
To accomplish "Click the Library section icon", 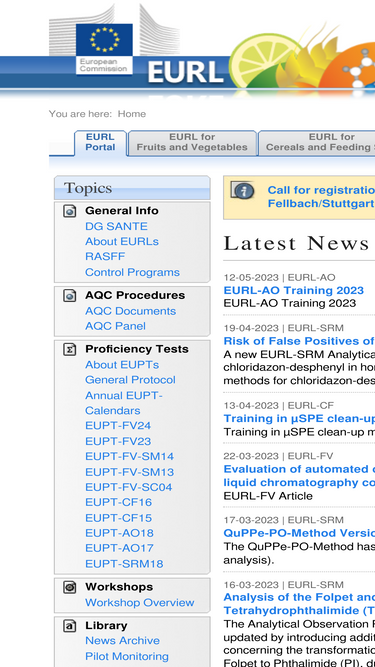I will pyautogui.click(x=70, y=626).
